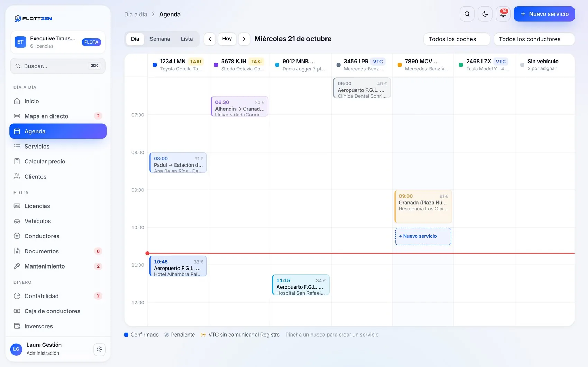Open Vehículos section
The height and width of the screenshot is (367, 588).
pos(58,221)
